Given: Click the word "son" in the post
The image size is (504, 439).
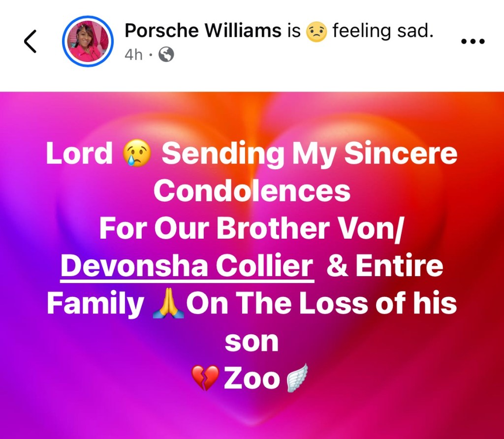Looking at the screenshot, I should (x=252, y=342).
